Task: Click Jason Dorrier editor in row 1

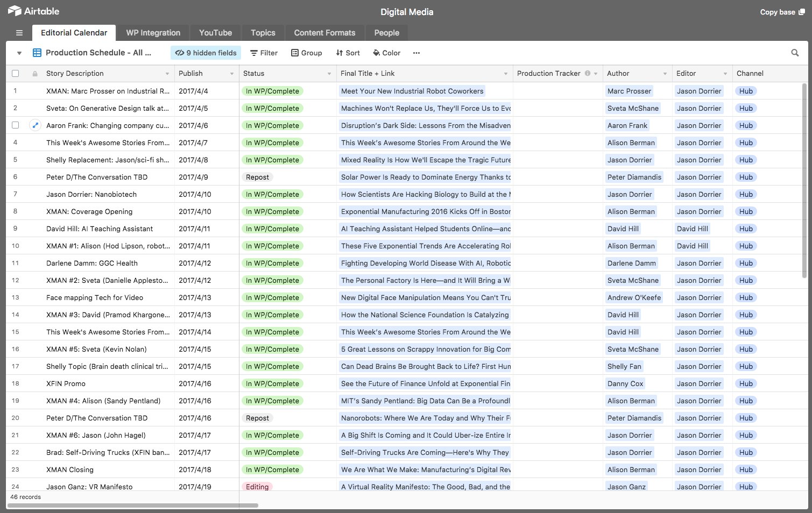Action: pos(699,91)
